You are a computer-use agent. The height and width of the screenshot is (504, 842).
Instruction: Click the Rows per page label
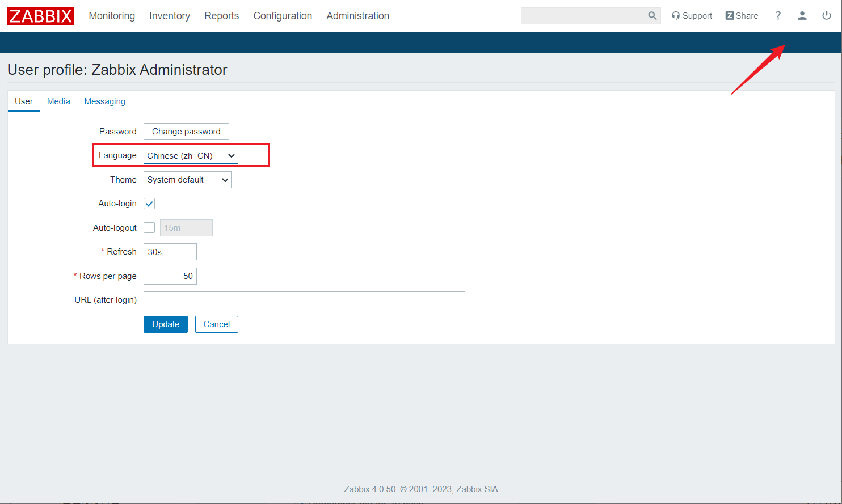coord(108,276)
